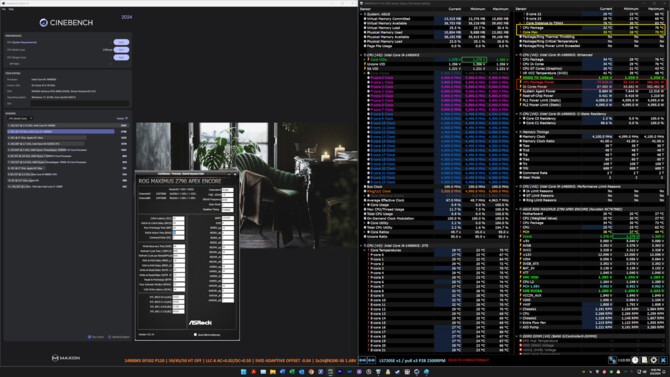Open the File menu in Cinebench

click(x=4, y=9)
